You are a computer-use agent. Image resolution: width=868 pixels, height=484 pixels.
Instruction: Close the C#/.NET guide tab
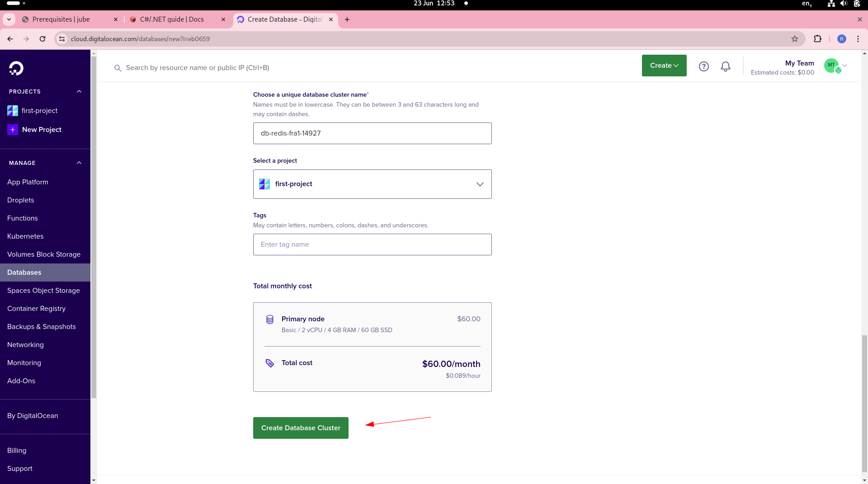(x=223, y=19)
